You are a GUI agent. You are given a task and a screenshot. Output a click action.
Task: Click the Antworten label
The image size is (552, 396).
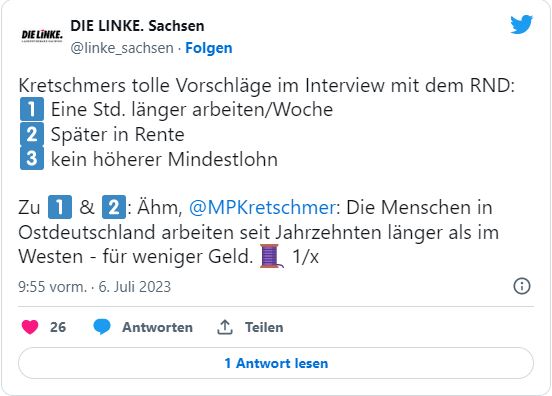click(x=157, y=327)
